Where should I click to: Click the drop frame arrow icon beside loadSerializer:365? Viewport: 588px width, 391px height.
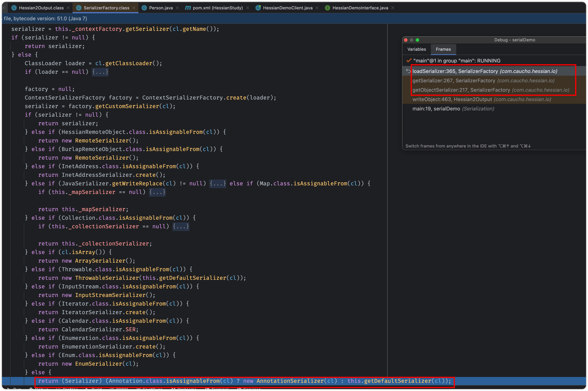click(408, 71)
